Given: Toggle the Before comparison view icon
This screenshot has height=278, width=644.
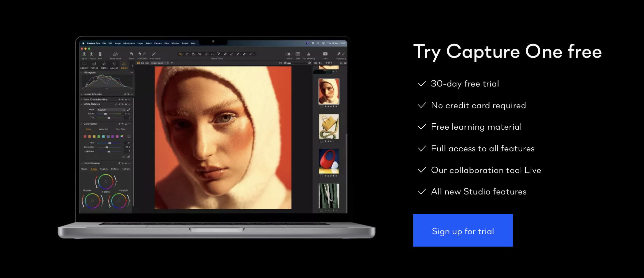Looking at the screenshot, I should [x=288, y=54].
